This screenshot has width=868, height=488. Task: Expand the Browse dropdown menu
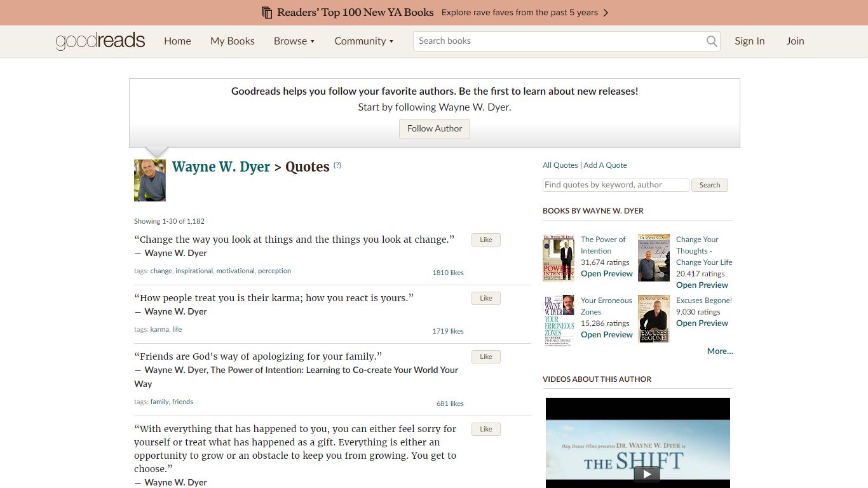294,41
